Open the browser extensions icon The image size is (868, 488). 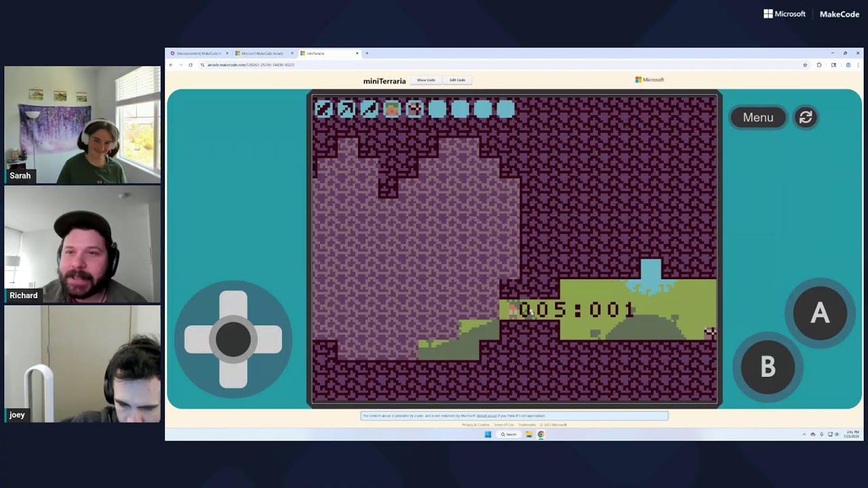point(819,65)
